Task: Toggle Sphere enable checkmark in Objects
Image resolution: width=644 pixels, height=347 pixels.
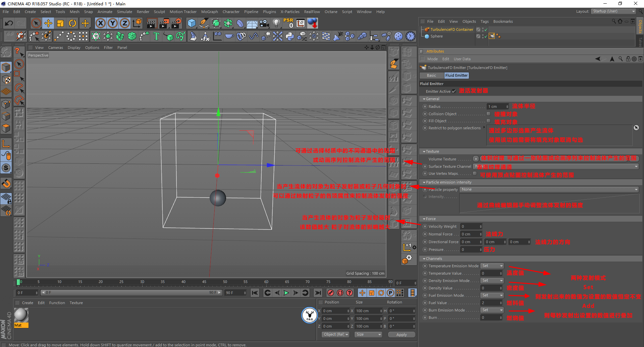Action: (486, 36)
